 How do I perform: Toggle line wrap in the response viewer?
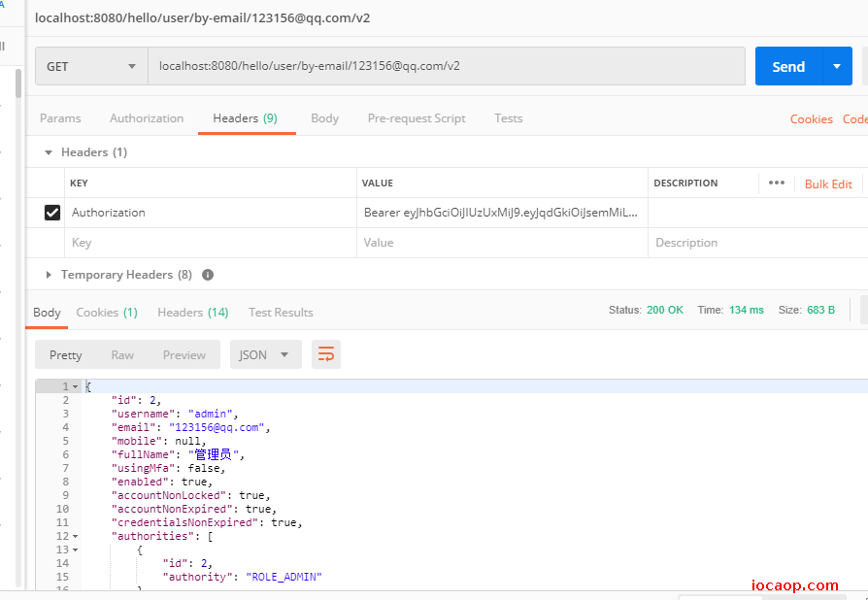[x=326, y=354]
